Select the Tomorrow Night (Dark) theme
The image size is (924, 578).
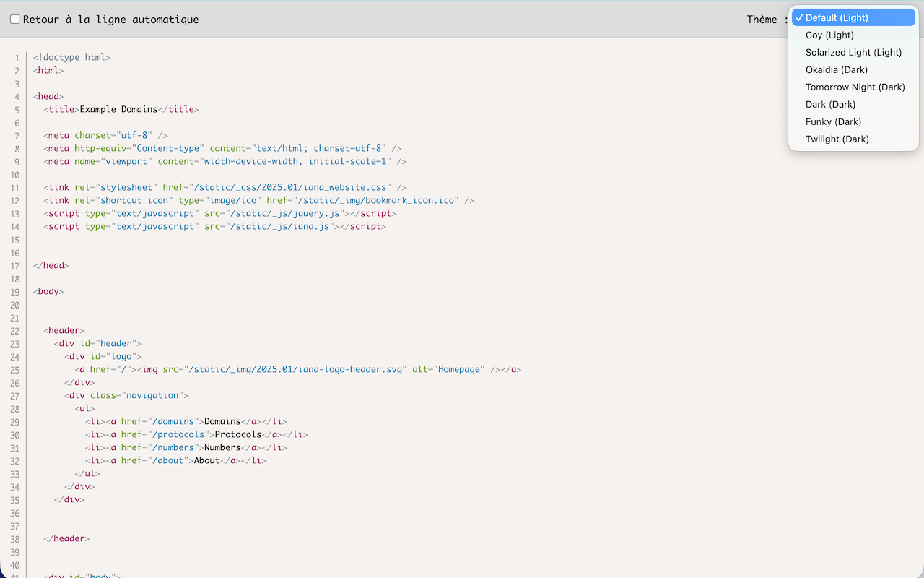point(853,87)
